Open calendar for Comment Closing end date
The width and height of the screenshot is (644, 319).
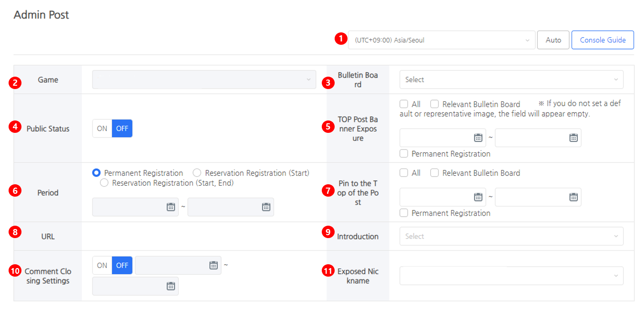pos(171,286)
